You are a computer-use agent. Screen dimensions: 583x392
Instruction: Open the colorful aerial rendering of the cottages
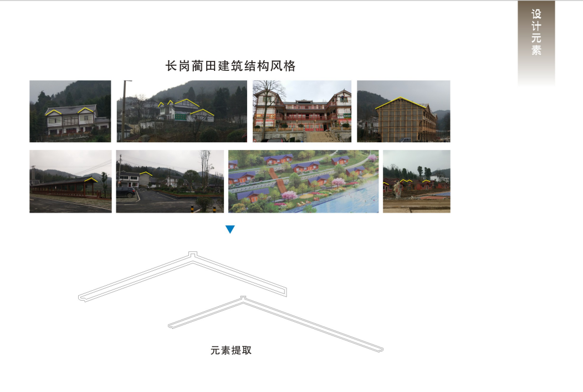click(x=303, y=182)
